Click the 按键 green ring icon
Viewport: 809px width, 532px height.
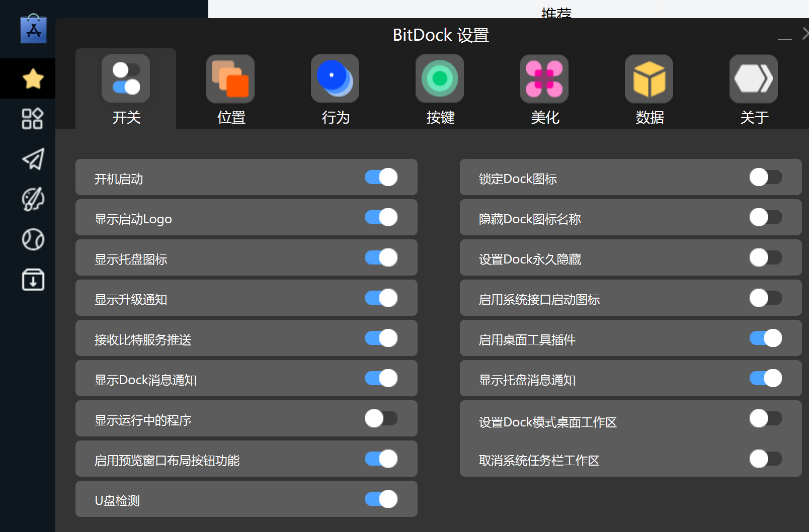[440, 78]
